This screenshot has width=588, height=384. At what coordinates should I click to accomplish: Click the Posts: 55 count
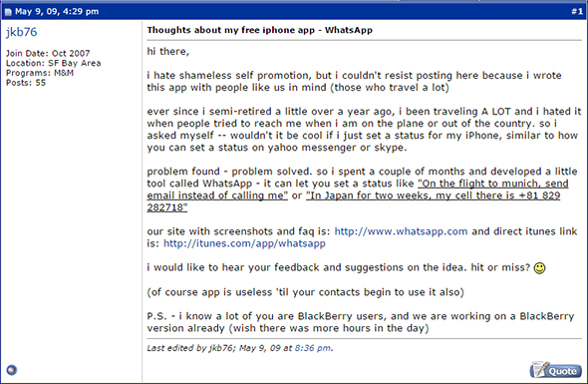pyautogui.click(x=26, y=83)
